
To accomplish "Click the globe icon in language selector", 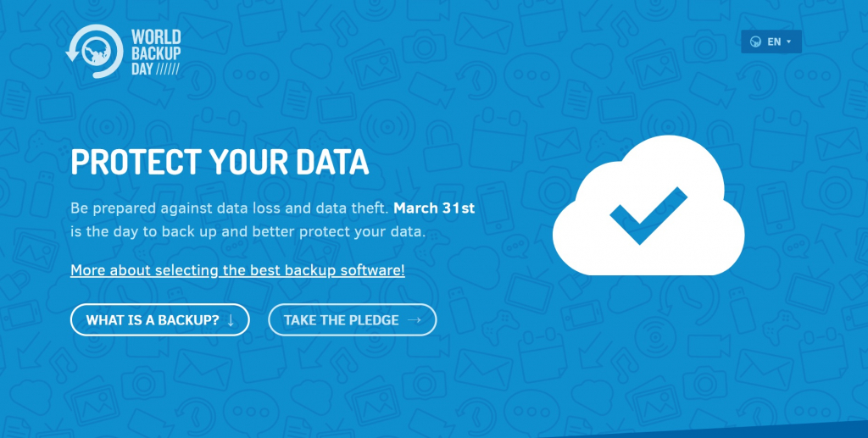I will [754, 42].
